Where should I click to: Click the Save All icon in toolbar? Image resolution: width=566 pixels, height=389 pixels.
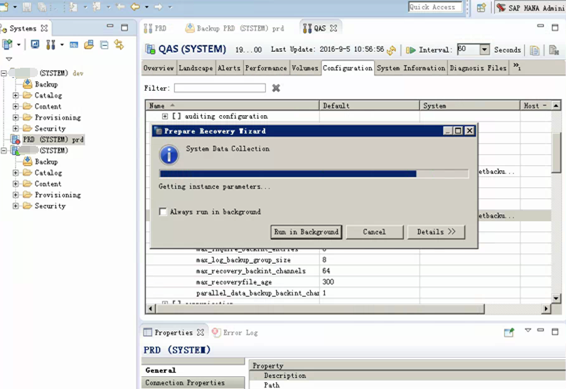click(42, 7)
